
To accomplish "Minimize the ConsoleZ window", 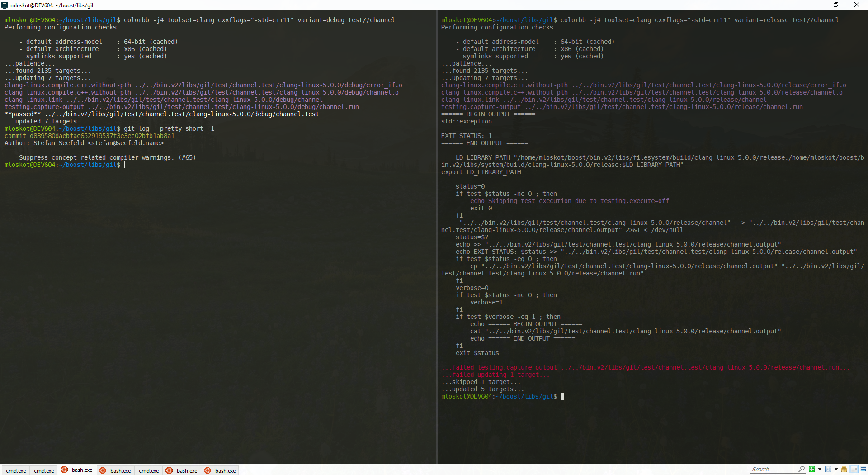I will pos(816,5).
